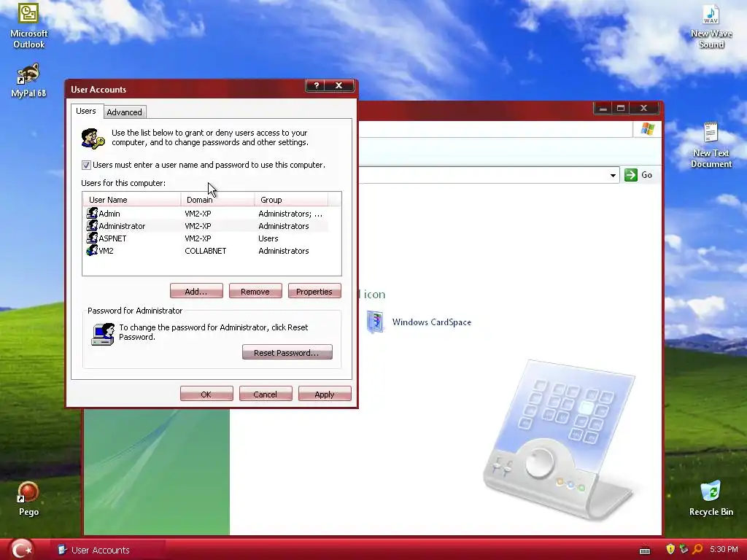Toggle 'Users must enter a user name' checkbox
747x560 pixels.
point(86,165)
